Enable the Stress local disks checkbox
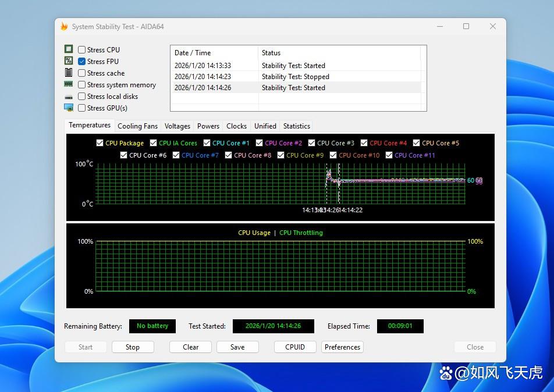This screenshot has height=392, width=554. coord(81,97)
